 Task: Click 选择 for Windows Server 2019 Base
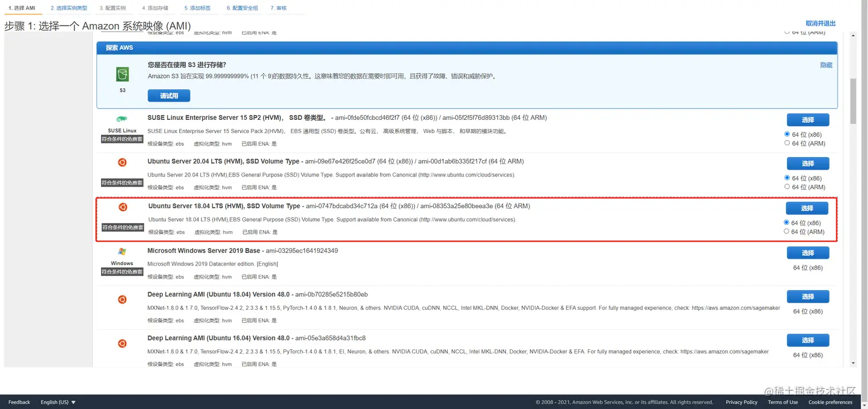[808, 253]
